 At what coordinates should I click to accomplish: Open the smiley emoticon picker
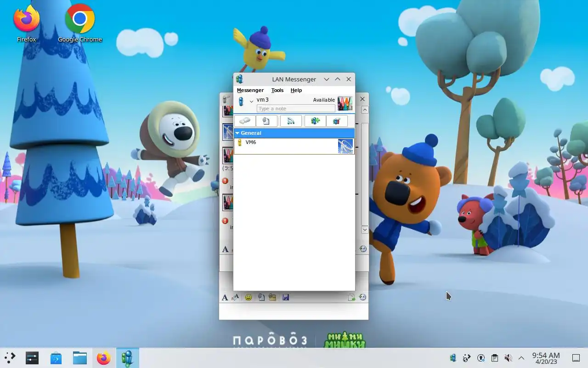(249, 298)
